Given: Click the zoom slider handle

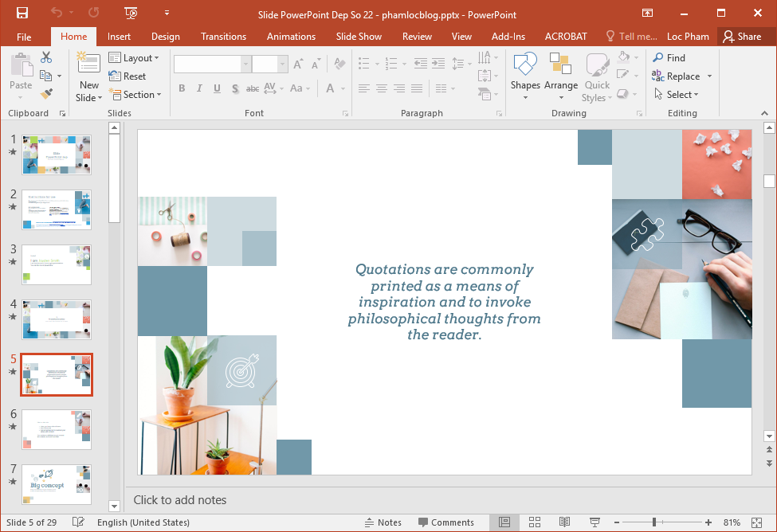Looking at the screenshot, I should coord(654,522).
